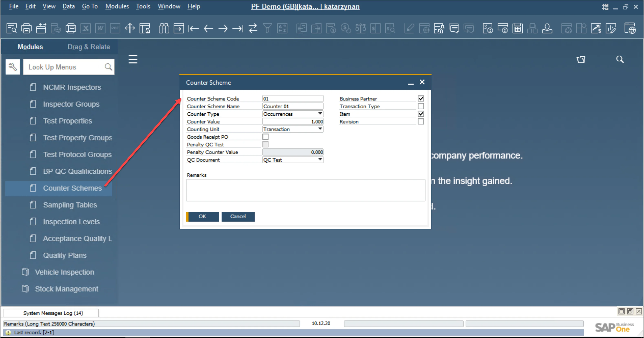Image resolution: width=644 pixels, height=338 pixels.
Task: Click the Print toolbar icon
Action: (x=26, y=28)
